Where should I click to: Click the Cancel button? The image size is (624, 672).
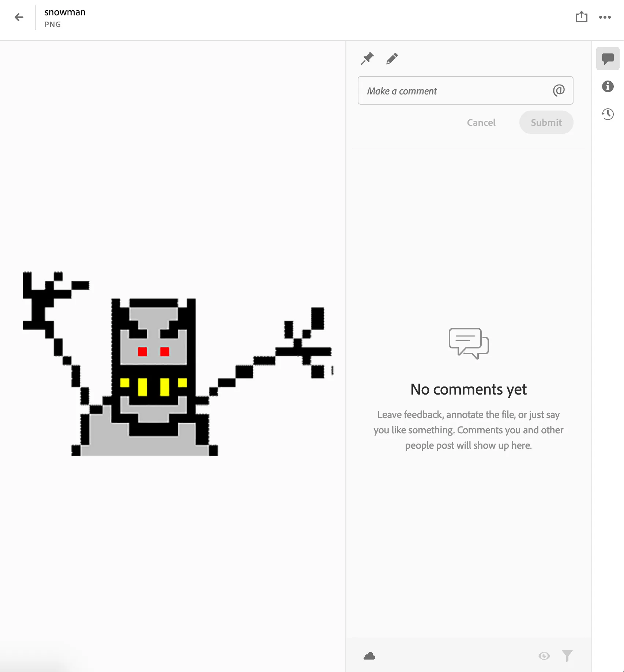[481, 122]
